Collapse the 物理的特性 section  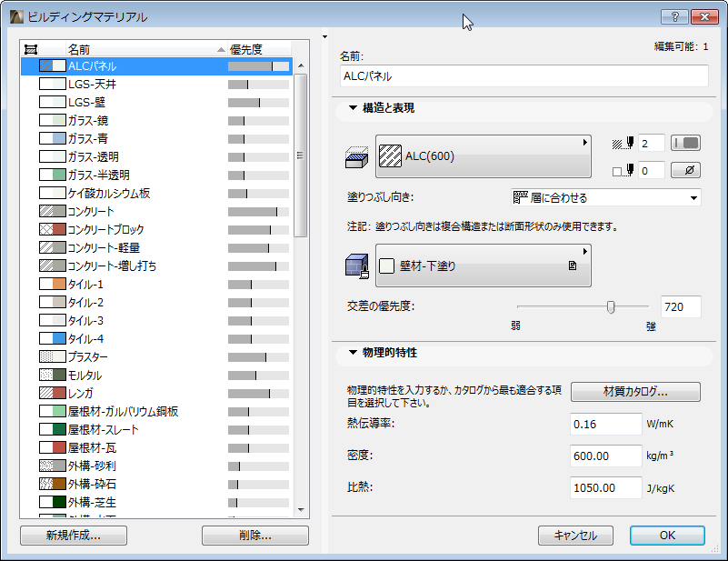coord(353,352)
